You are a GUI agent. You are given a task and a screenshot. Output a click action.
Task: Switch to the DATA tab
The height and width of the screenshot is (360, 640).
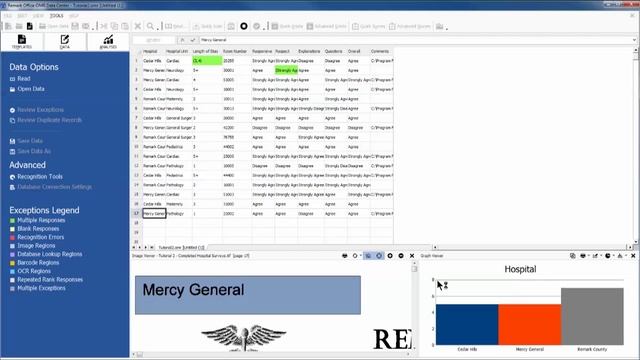pyautogui.click(x=64, y=42)
